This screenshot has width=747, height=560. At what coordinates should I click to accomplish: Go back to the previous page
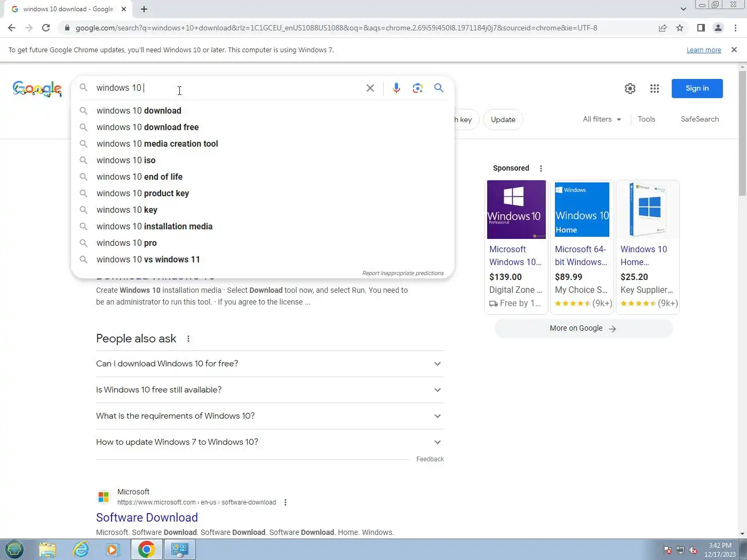click(x=12, y=28)
